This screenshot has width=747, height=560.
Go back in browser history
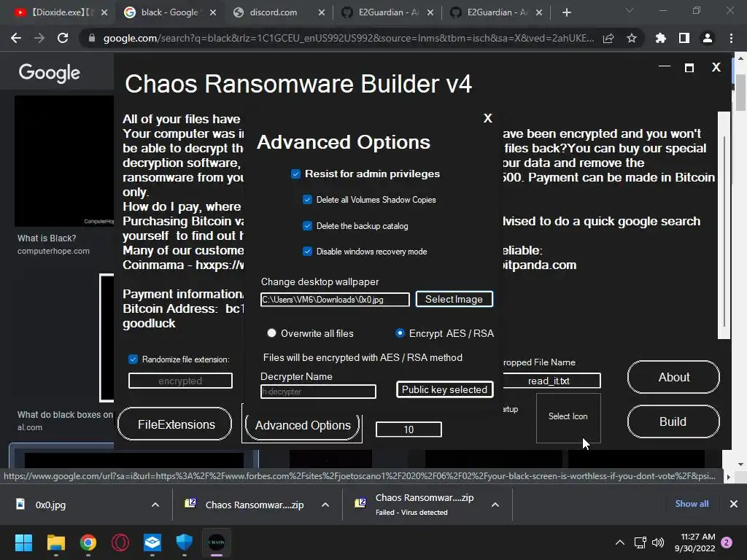click(16, 38)
